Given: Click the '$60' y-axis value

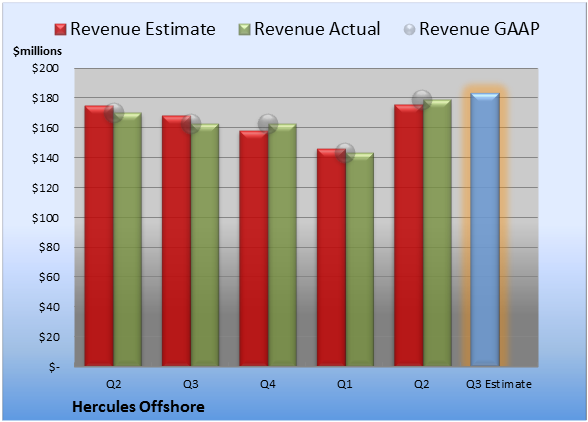Looking at the screenshot, I should [49, 277].
